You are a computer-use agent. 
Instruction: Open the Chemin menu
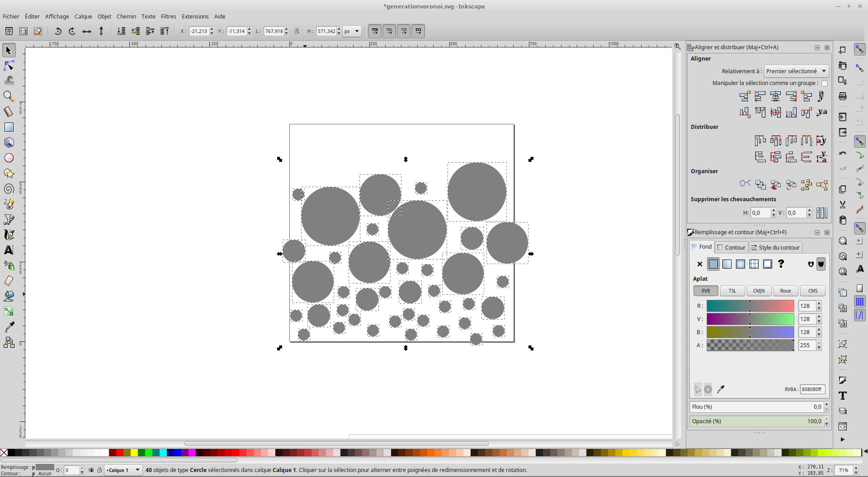click(126, 17)
